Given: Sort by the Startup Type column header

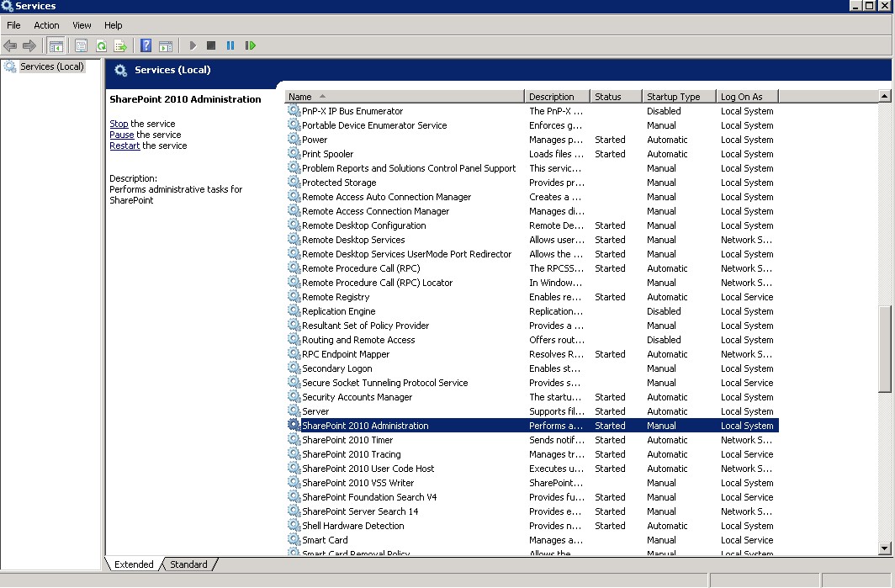Looking at the screenshot, I should click(679, 97).
